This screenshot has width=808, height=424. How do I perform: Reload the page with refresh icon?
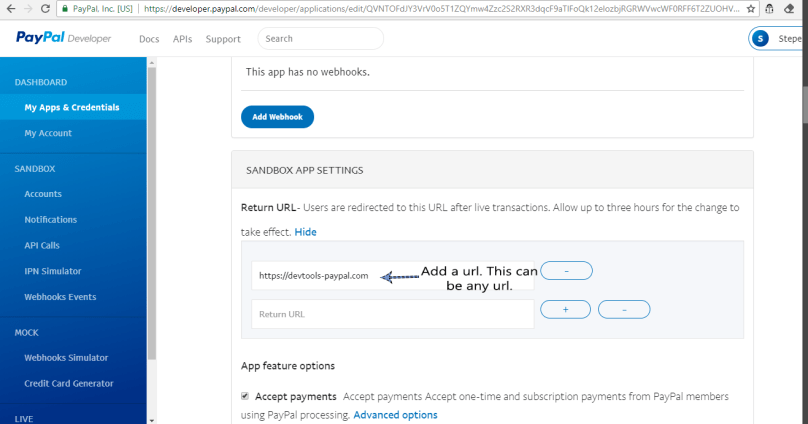pos(46,9)
